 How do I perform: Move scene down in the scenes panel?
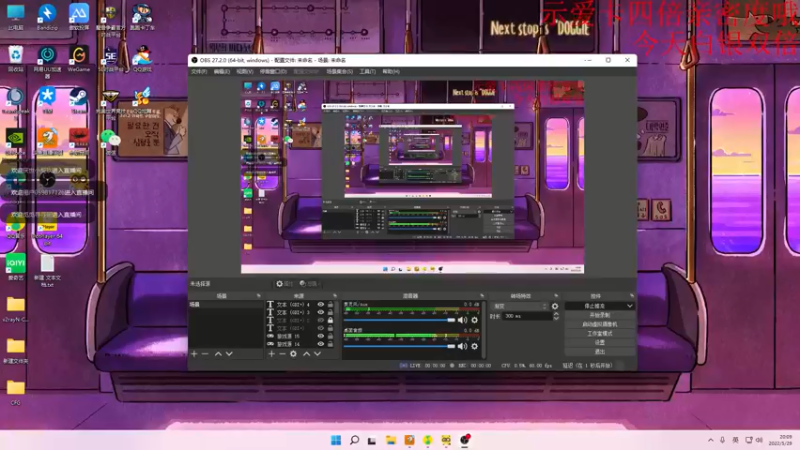229,354
